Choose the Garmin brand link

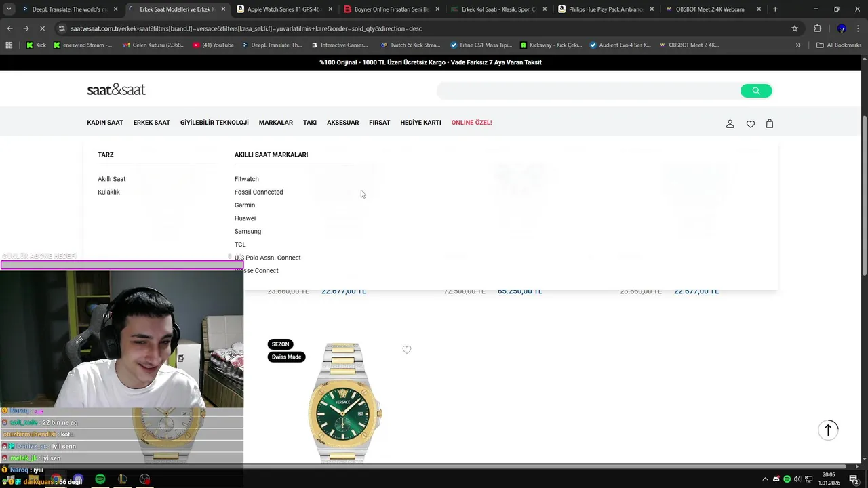tap(245, 205)
